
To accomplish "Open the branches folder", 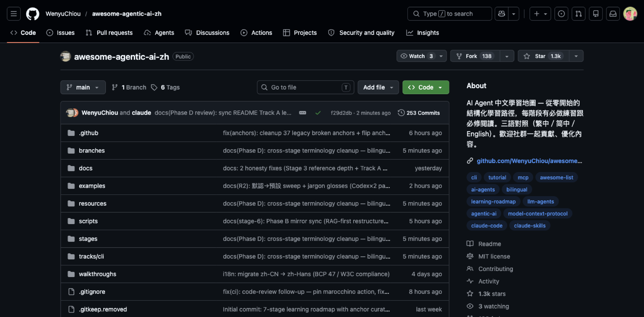I will coord(92,151).
